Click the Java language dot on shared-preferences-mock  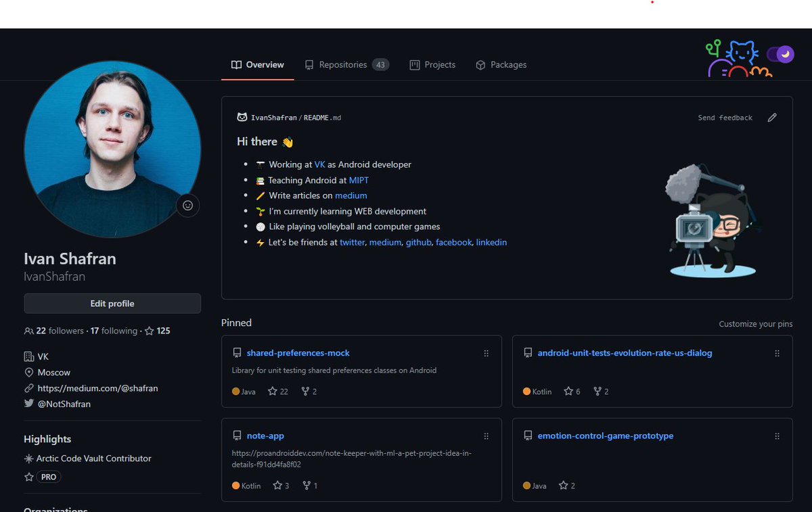[x=235, y=392]
